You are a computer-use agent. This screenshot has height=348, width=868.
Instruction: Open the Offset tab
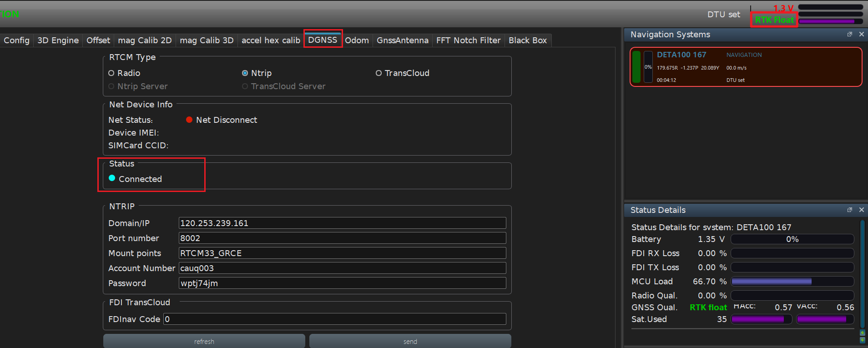click(98, 40)
